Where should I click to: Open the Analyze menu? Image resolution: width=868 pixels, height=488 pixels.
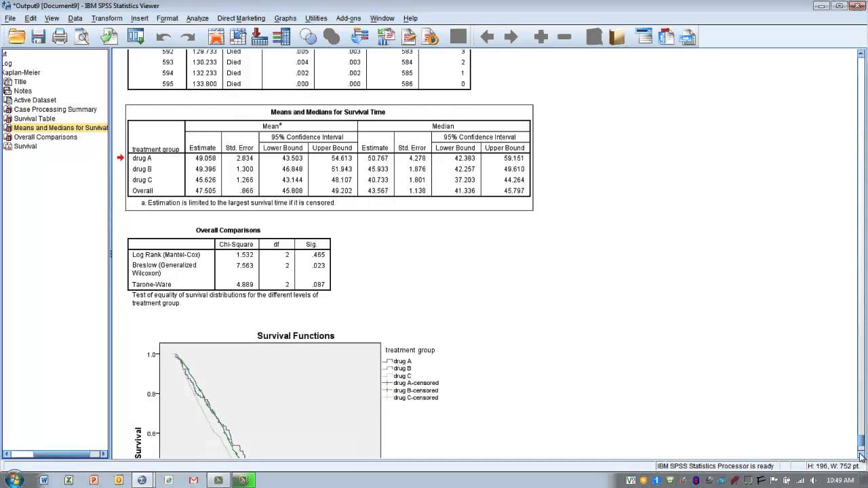(x=197, y=18)
